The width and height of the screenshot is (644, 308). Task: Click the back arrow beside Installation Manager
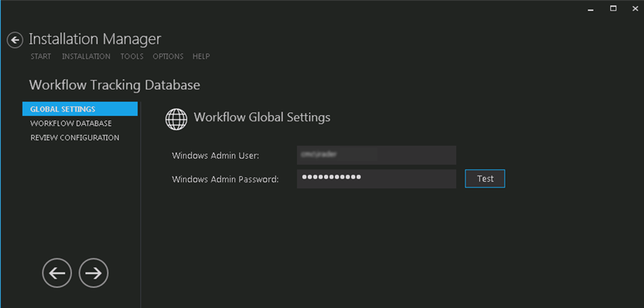pos(15,40)
